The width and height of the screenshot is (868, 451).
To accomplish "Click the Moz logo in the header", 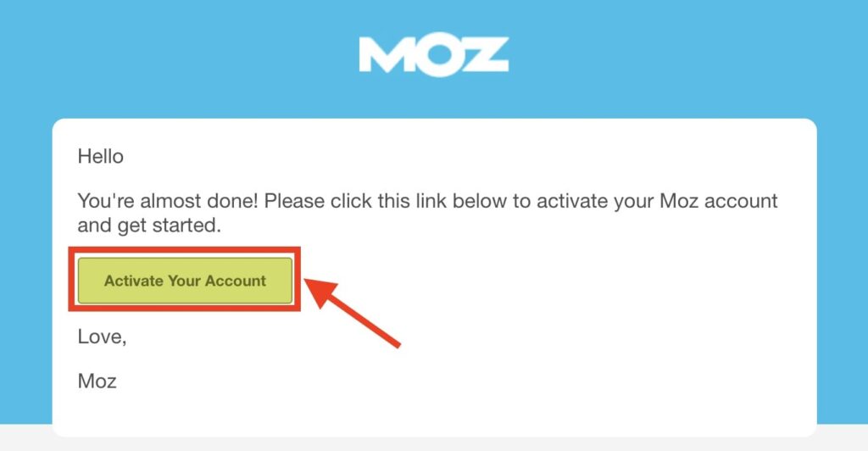I will pos(433,56).
